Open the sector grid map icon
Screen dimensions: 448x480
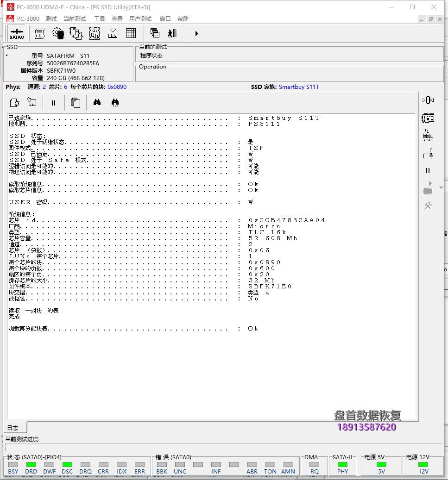point(131,33)
